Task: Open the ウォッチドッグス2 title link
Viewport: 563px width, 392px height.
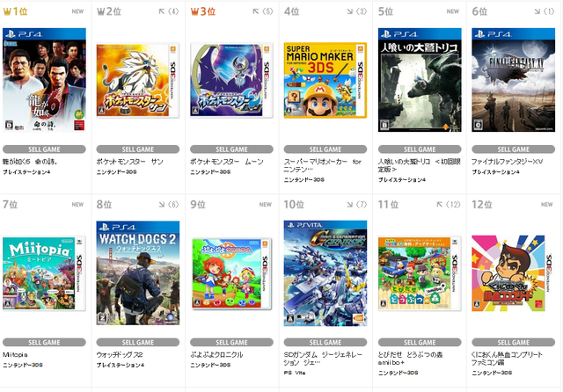Action: [120, 355]
